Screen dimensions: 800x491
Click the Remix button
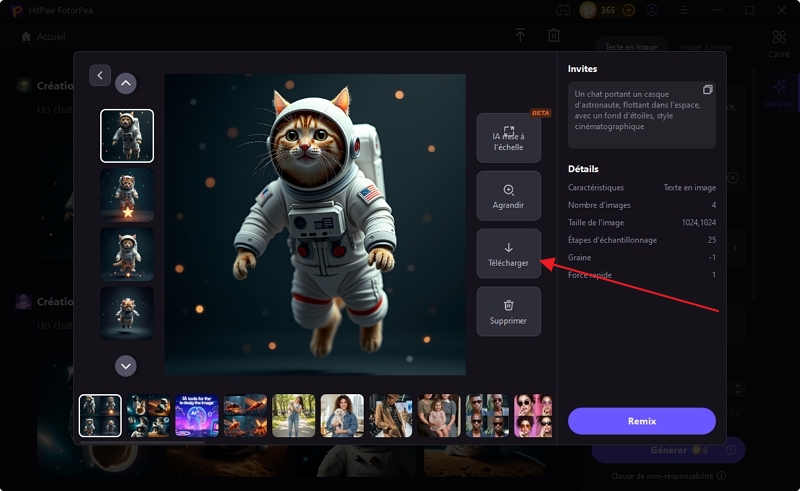642,421
